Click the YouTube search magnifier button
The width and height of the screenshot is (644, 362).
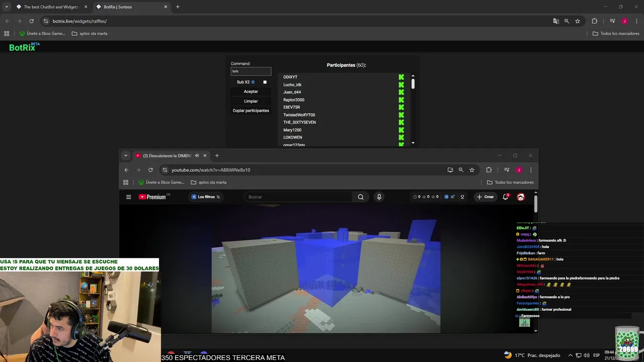click(x=361, y=197)
